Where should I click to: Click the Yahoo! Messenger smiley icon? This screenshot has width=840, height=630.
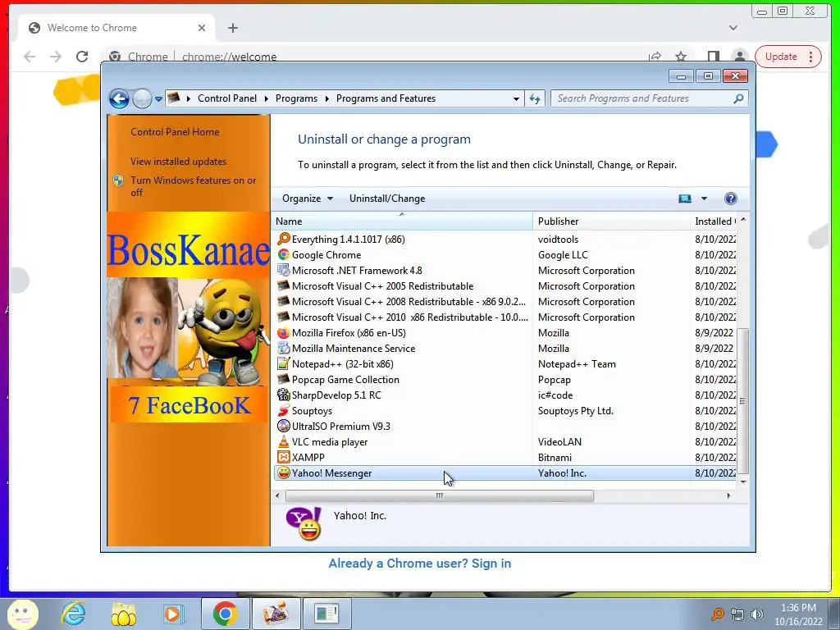click(283, 472)
